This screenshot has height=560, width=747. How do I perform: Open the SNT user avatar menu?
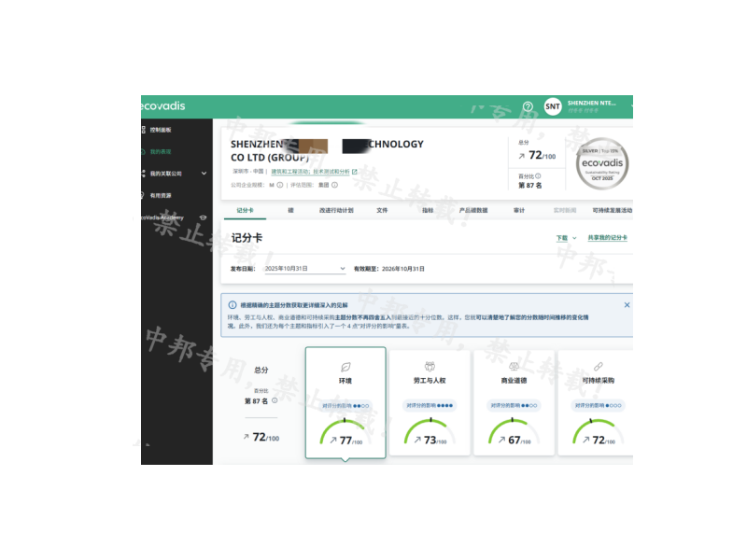[x=553, y=107]
